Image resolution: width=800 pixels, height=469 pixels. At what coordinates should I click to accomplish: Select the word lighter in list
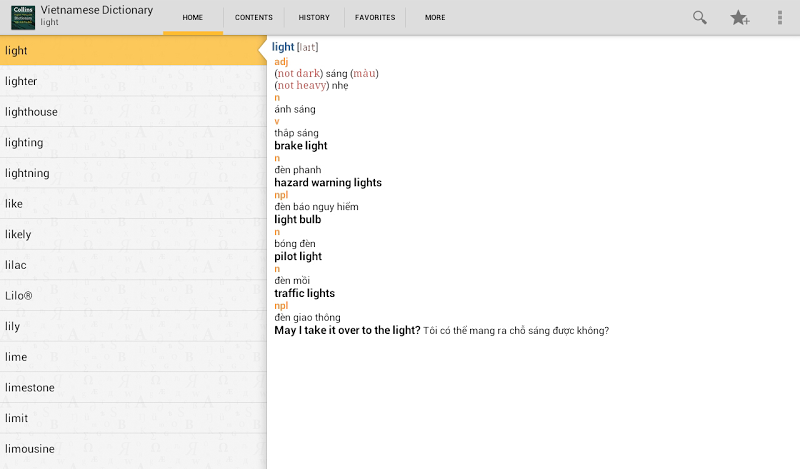click(133, 81)
